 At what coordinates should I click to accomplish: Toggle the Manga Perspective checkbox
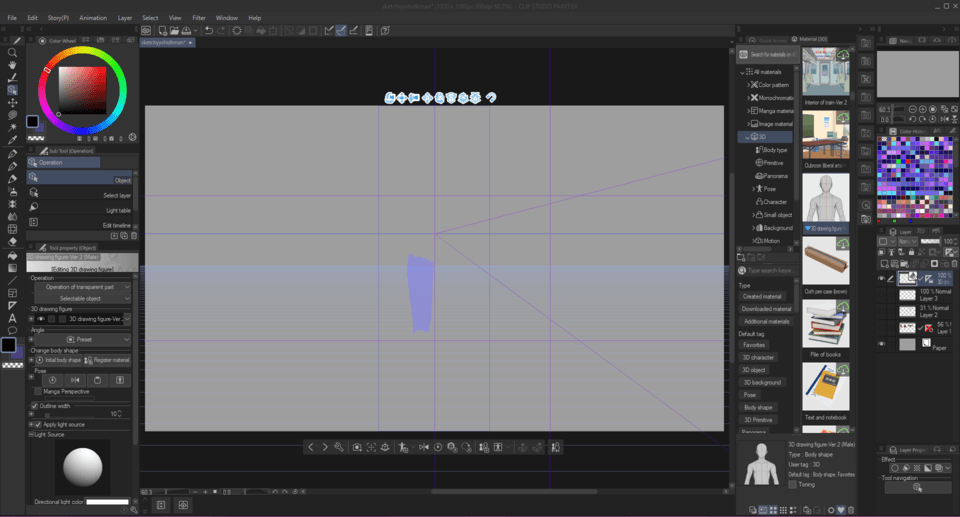click(x=38, y=391)
